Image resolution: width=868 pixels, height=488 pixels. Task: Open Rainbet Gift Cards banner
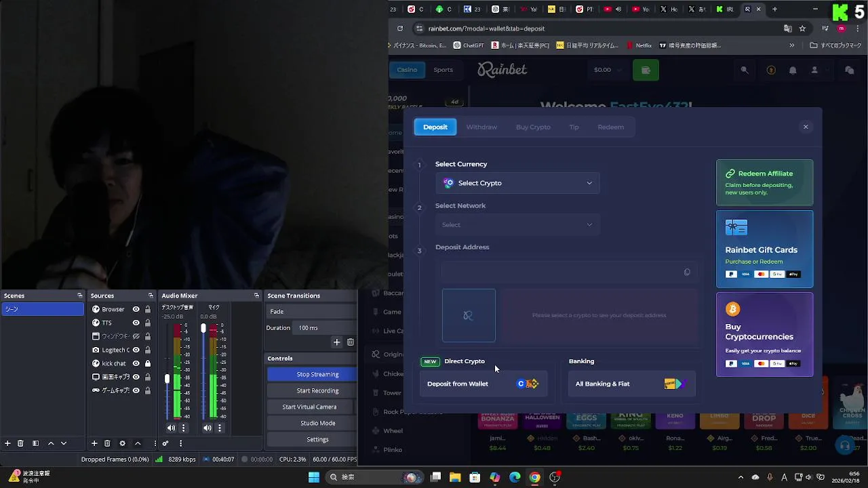tap(764, 249)
